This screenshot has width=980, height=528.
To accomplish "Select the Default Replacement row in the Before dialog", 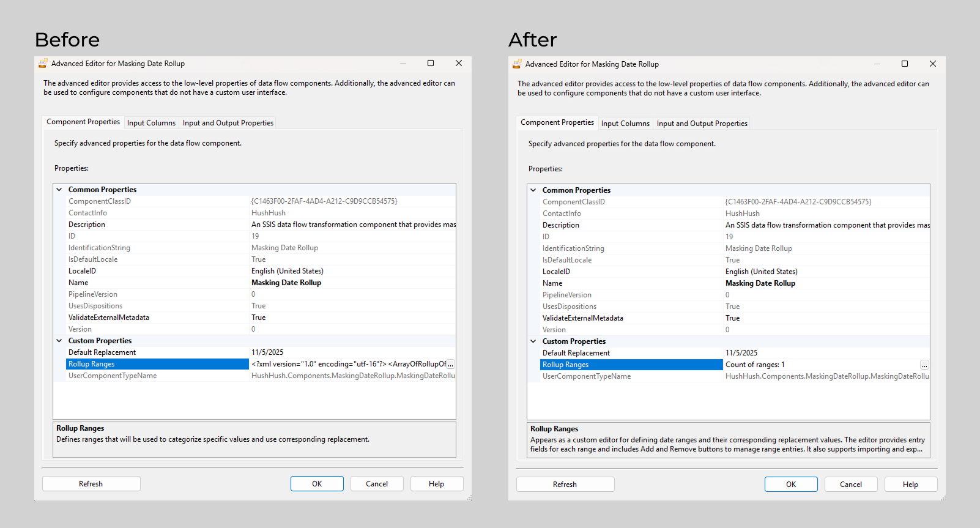I will 102,352.
